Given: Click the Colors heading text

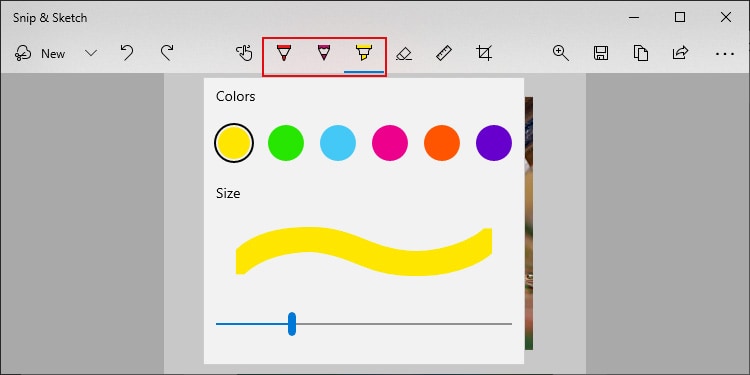Looking at the screenshot, I should click(x=235, y=97).
